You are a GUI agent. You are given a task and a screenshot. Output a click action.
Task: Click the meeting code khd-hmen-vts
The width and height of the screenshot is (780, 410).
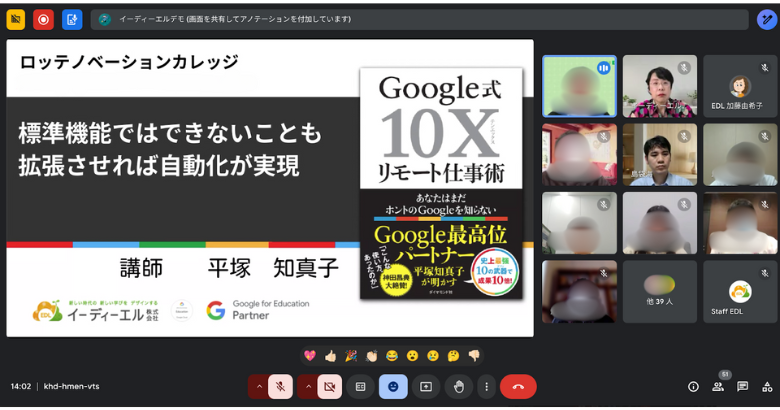coord(72,387)
